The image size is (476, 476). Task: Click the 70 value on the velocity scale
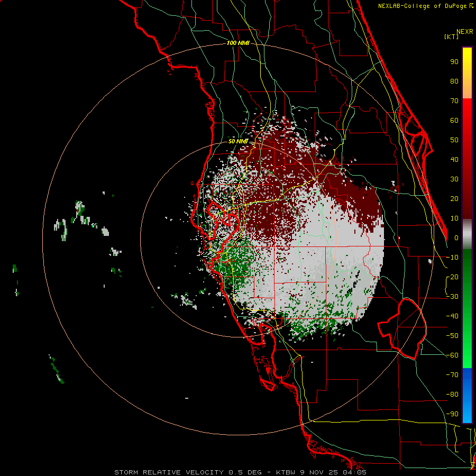point(454,101)
